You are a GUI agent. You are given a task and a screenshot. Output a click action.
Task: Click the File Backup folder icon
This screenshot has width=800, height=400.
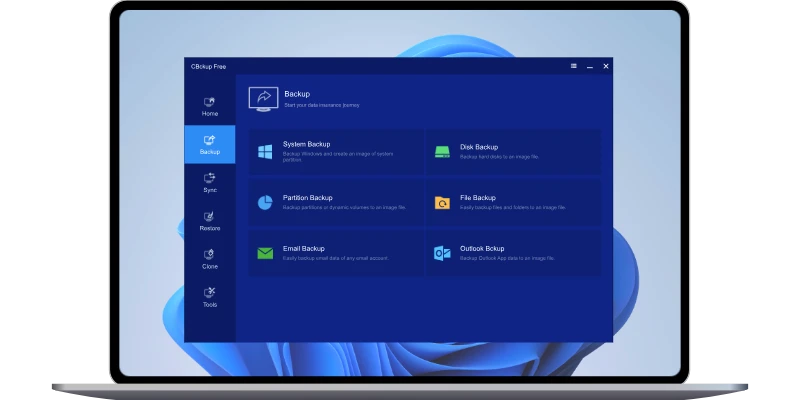click(x=443, y=203)
